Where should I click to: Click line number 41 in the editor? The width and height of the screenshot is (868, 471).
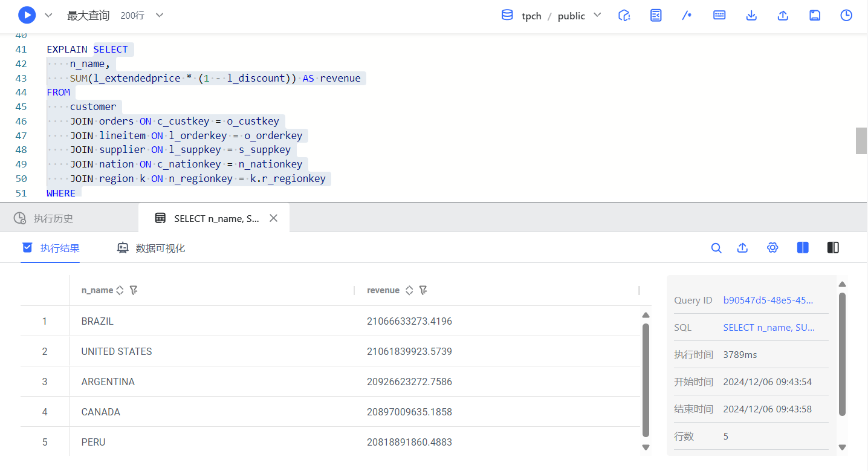(21, 50)
